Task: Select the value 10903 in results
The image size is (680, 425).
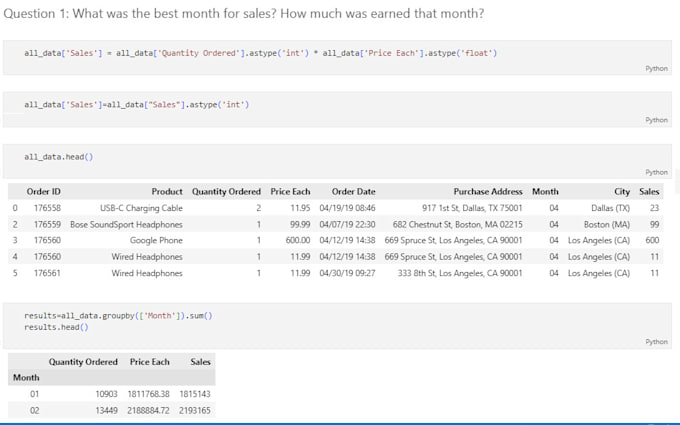Action: [107, 394]
